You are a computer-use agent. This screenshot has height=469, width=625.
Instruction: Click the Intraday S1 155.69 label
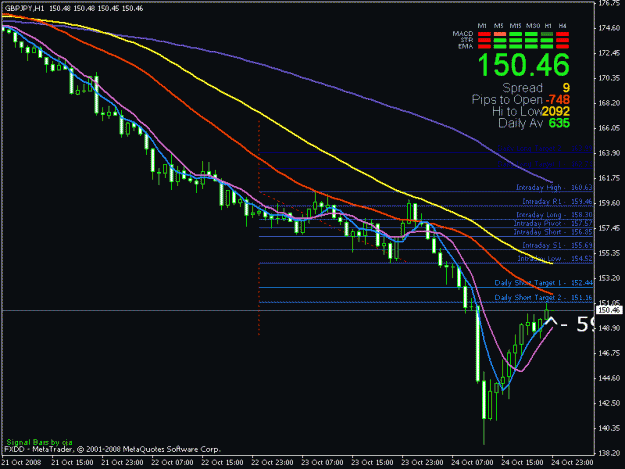pyautogui.click(x=557, y=245)
